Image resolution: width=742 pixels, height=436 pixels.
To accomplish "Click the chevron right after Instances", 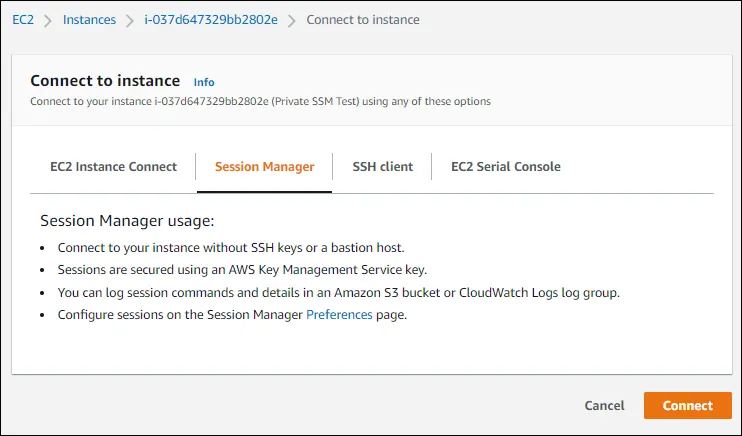I will point(131,20).
